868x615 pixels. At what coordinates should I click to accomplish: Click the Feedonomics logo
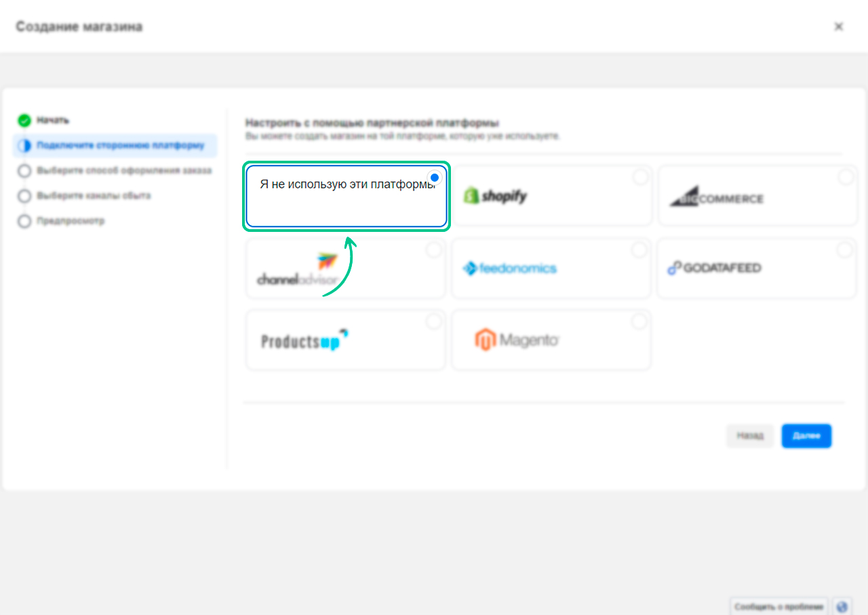point(510,269)
